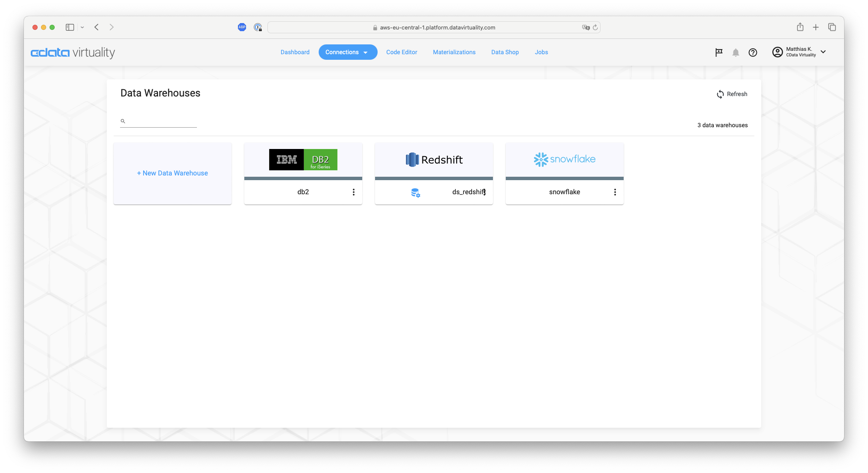Expand the Connections dropdown

365,53
